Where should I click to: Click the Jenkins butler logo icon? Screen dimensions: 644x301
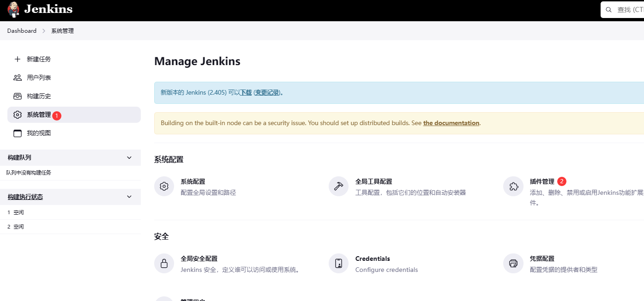[14, 9]
